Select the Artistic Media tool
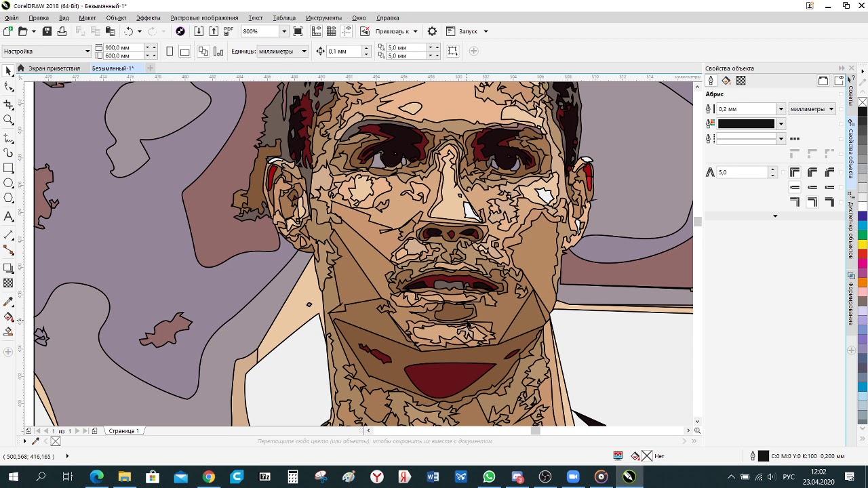This screenshot has width=868, height=488. [x=8, y=153]
